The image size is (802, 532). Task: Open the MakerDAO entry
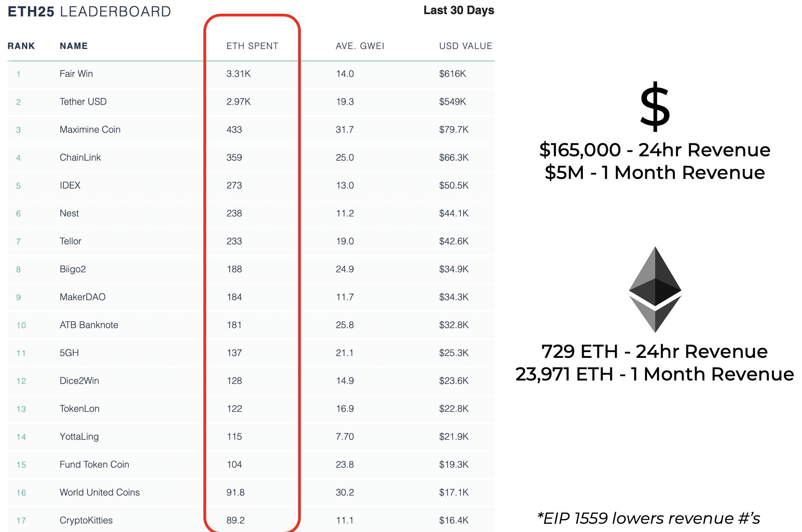82,297
